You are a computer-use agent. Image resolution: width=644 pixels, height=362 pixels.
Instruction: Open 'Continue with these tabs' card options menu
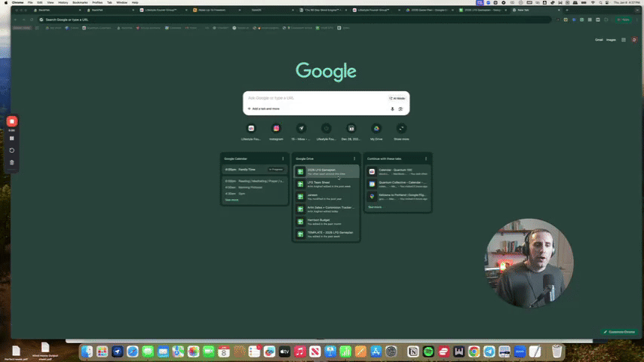(426, 158)
